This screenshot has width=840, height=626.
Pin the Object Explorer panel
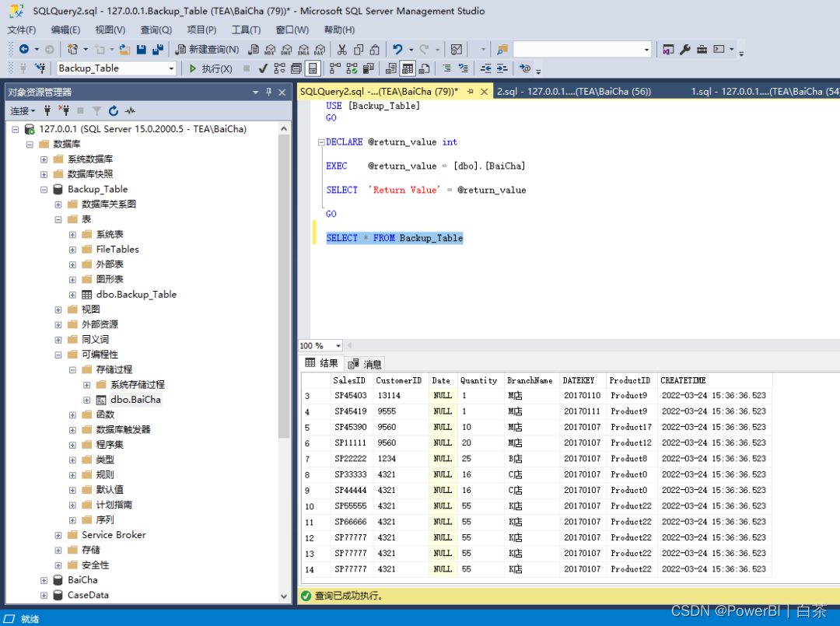pos(268,92)
